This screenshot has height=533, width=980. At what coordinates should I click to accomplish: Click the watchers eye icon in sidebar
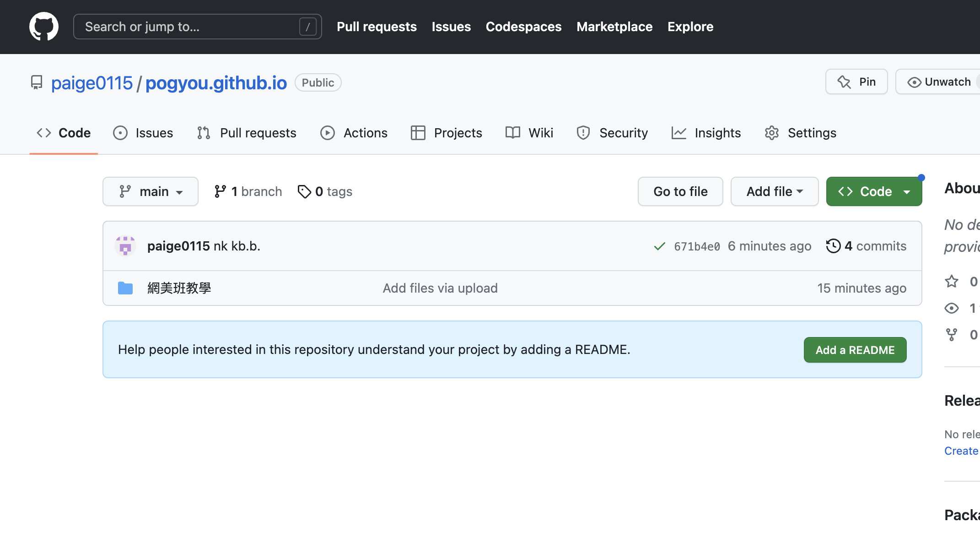point(952,308)
